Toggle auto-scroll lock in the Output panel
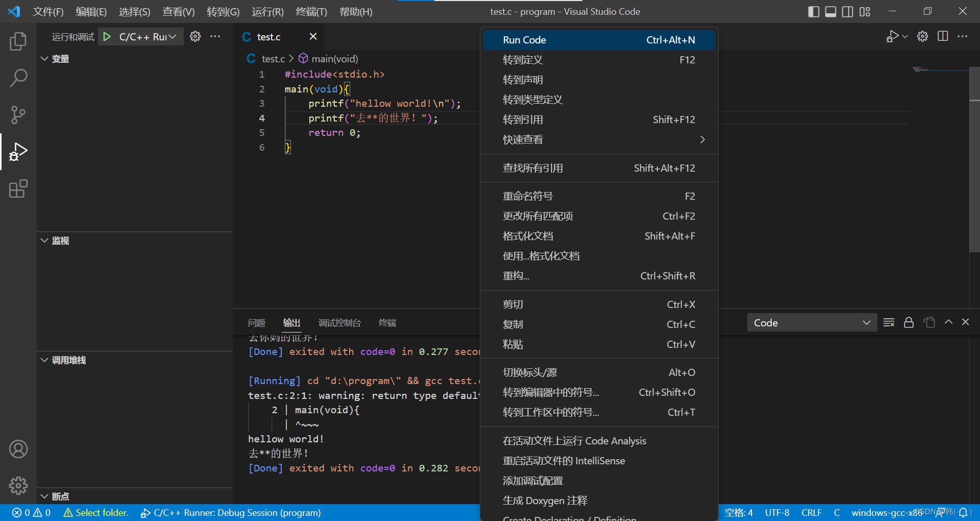The width and height of the screenshot is (980, 521). (x=909, y=322)
